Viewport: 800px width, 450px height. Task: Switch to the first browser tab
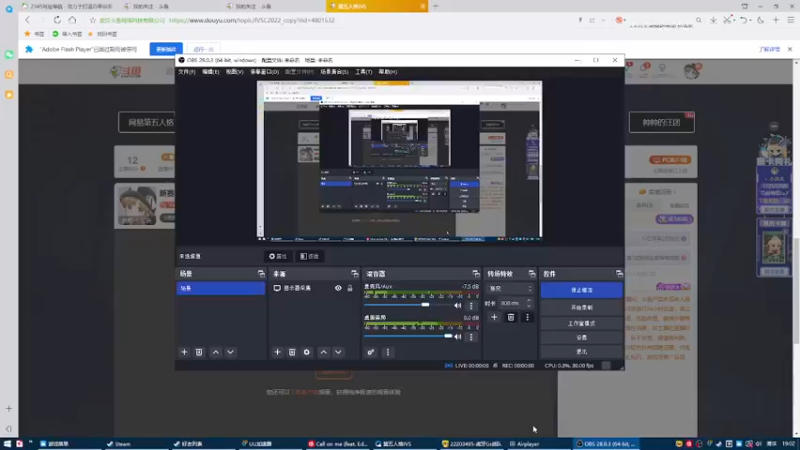(x=68, y=6)
